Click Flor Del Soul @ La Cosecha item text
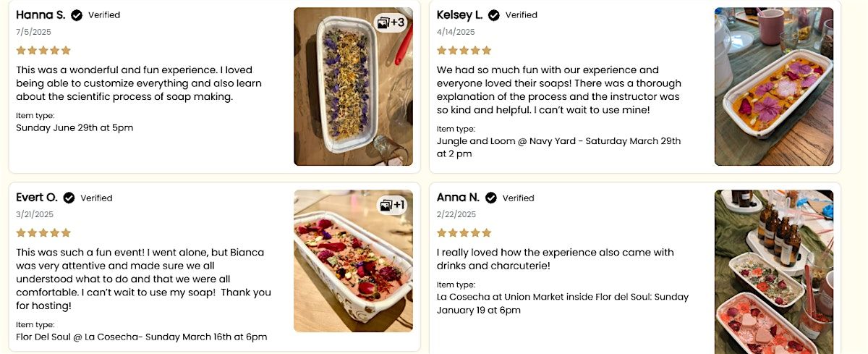This screenshot has height=354, width=868. click(141, 337)
